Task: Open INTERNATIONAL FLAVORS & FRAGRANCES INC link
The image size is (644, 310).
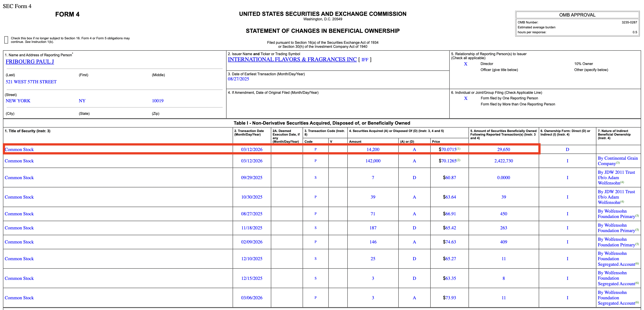Action: point(292,59)
